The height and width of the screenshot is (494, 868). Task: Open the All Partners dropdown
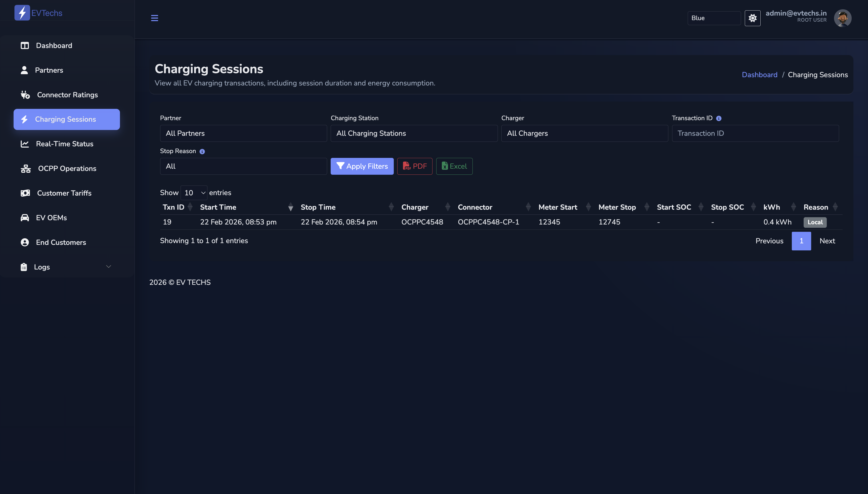243,133
